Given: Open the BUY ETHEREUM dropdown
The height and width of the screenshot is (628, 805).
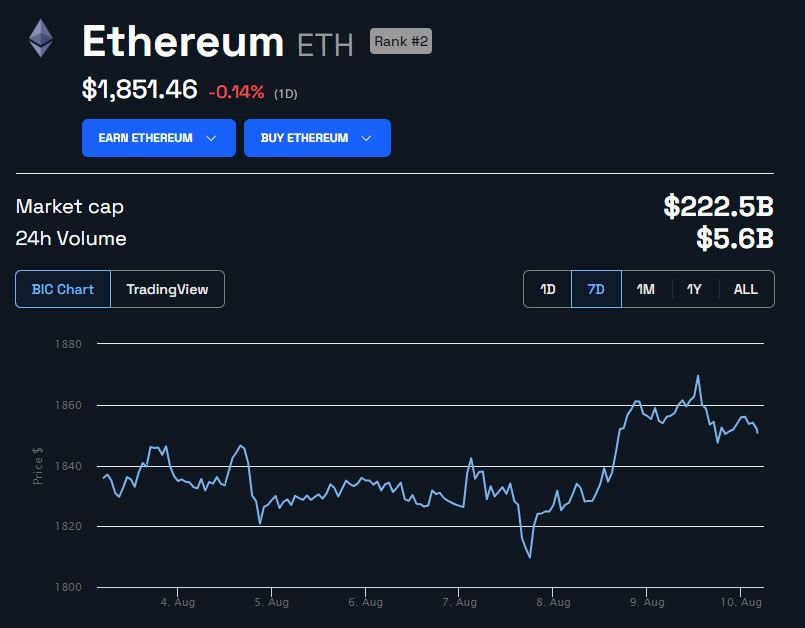Looking at the screenshot, I should click(317, 137).
